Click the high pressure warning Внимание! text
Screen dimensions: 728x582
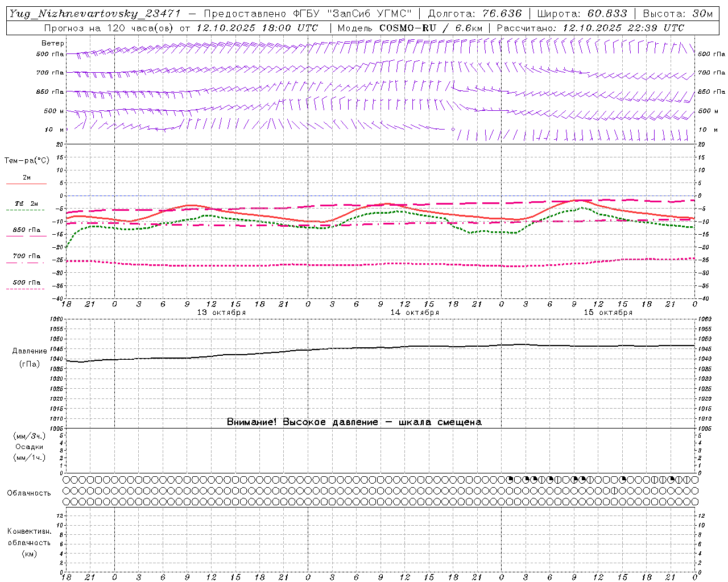354,422
